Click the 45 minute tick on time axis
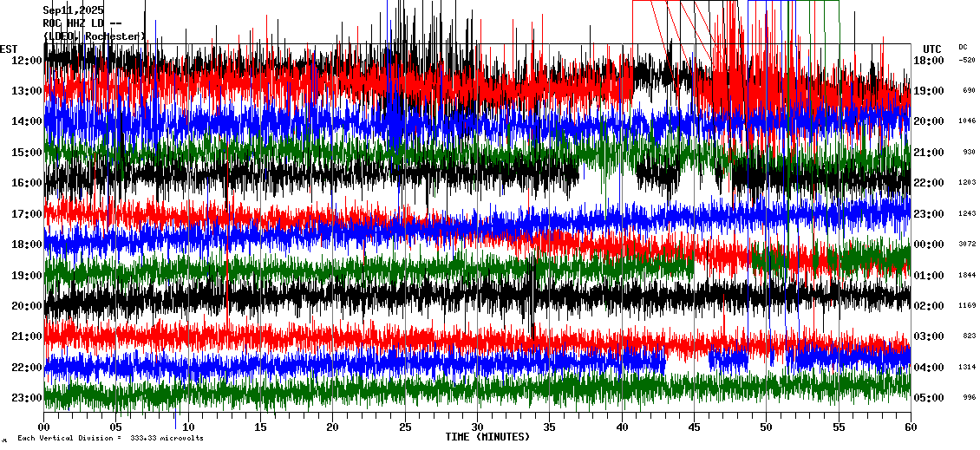Screen dimensions: 980x450 693,427
